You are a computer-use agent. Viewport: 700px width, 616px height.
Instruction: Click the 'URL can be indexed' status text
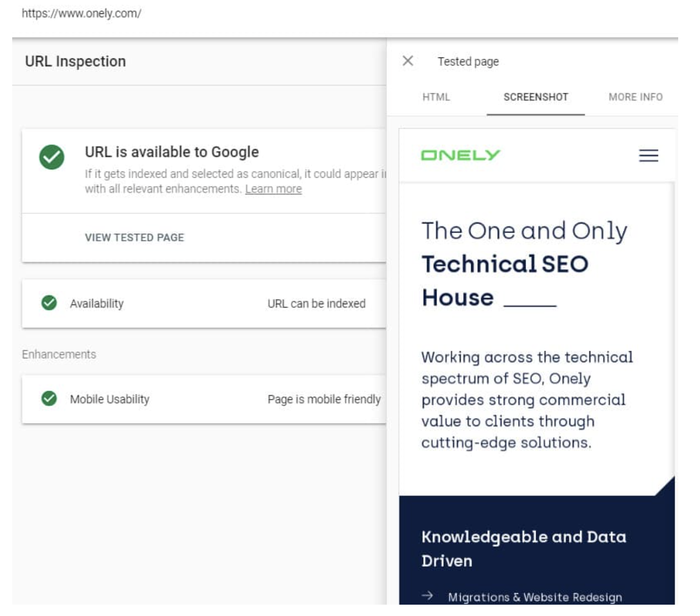tap(316, 303)
